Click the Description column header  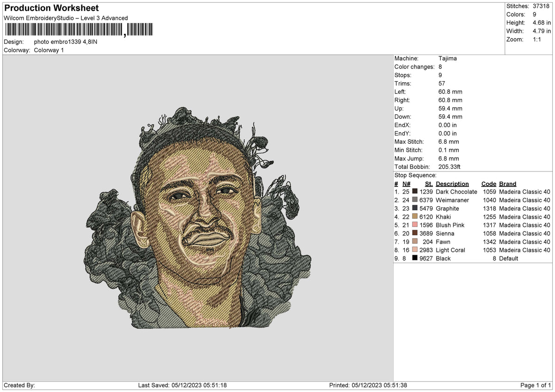tap(452, 184)
